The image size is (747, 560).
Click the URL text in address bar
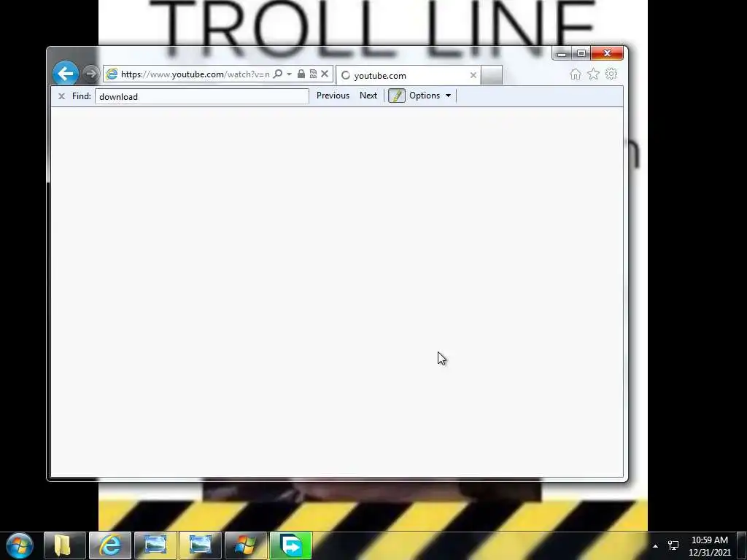pyautogui.click(x=195, y=74)
